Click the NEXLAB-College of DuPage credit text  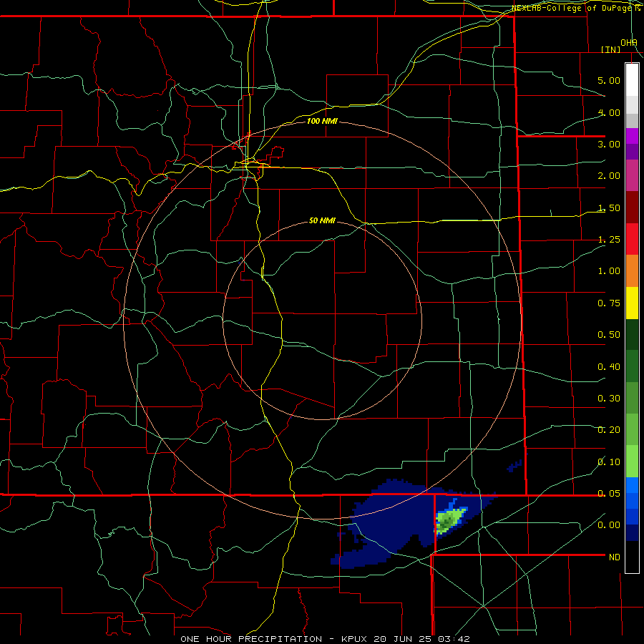pos(576,8)
